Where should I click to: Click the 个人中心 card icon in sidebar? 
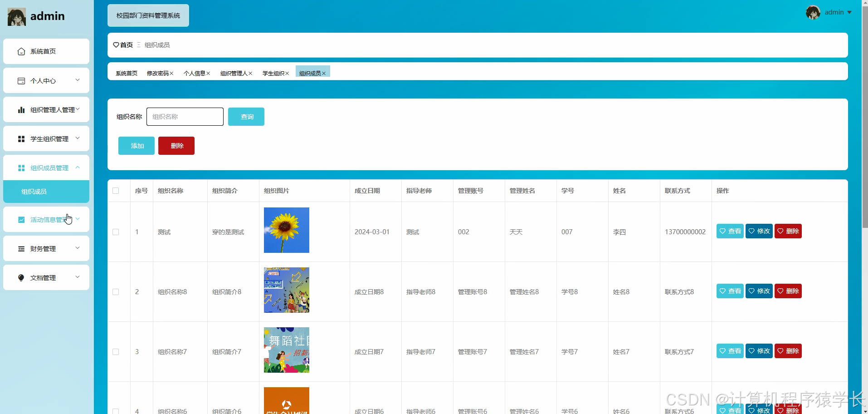21,81
